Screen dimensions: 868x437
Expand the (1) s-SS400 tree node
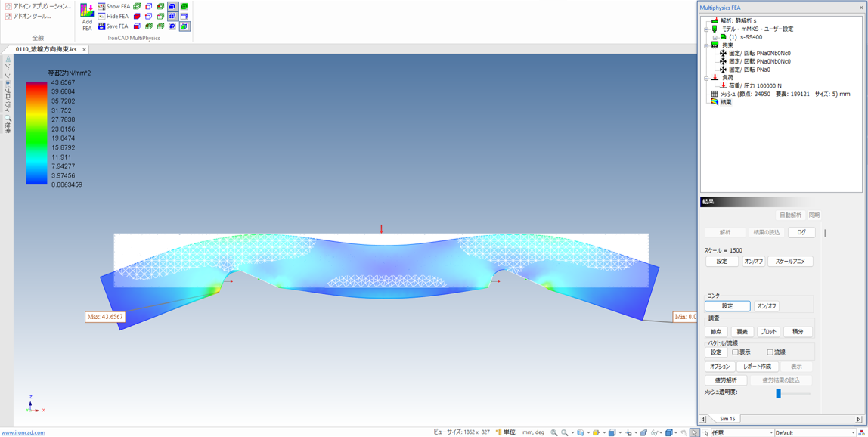(x=715, y=37)
